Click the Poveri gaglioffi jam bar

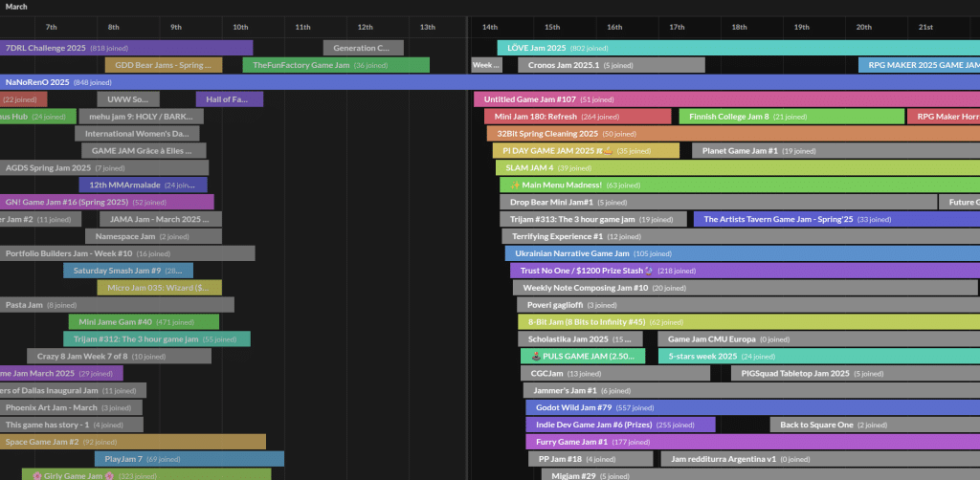[x=748, y=305]
